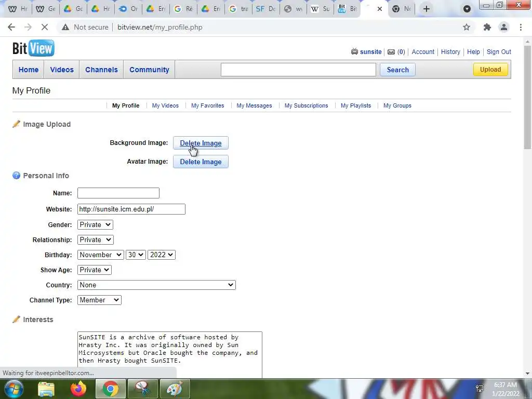This screenshot has width=532, height=399.
Task: Click the messages envelope icon
Action: [391, 52]
